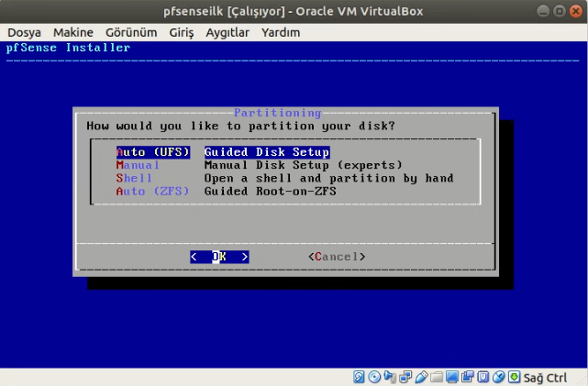Screen dimensions: 588x386
Task: Click the Cancel button in the Partitioning dialog
Action: (337, 257)
